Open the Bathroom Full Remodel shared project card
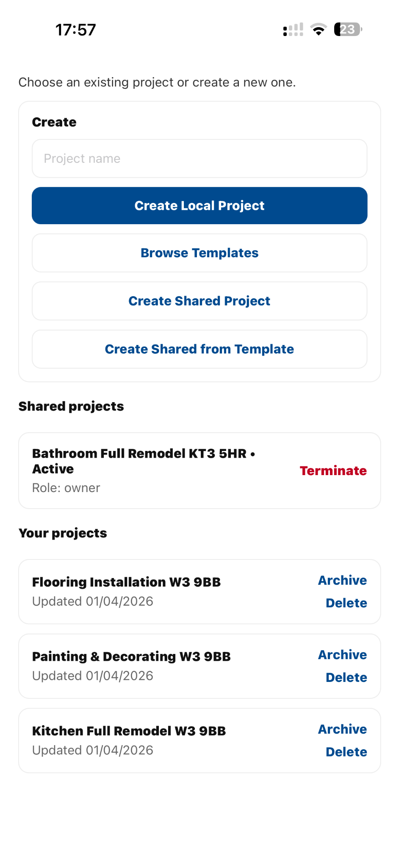 144,470
